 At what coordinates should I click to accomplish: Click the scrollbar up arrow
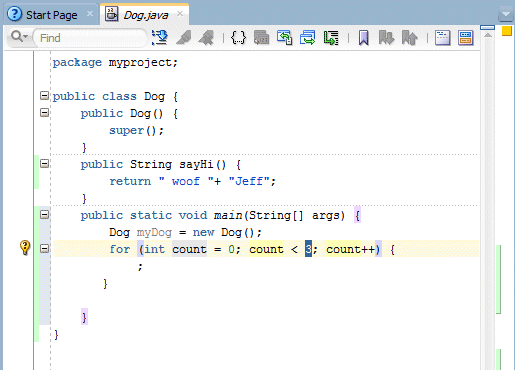click(488, 35)
